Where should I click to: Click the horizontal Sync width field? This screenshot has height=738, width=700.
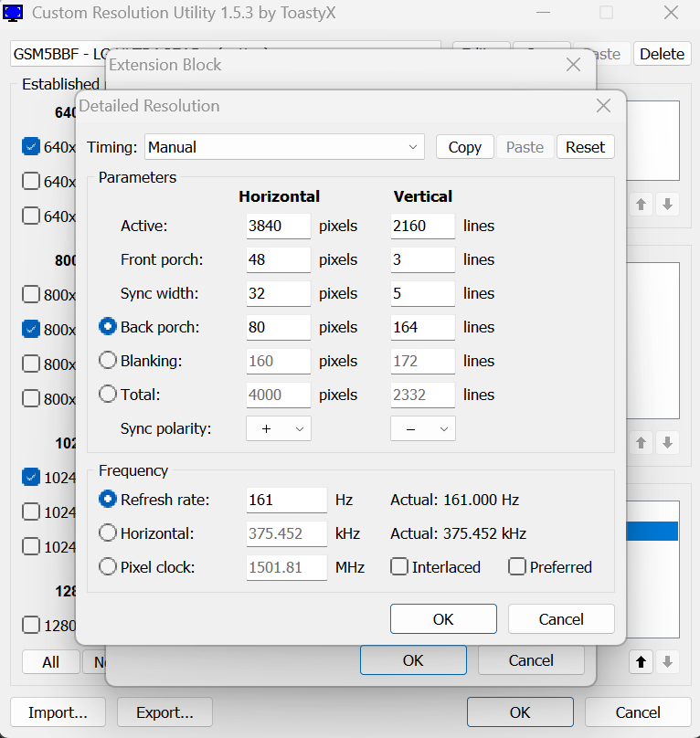[x=278, y=294]
